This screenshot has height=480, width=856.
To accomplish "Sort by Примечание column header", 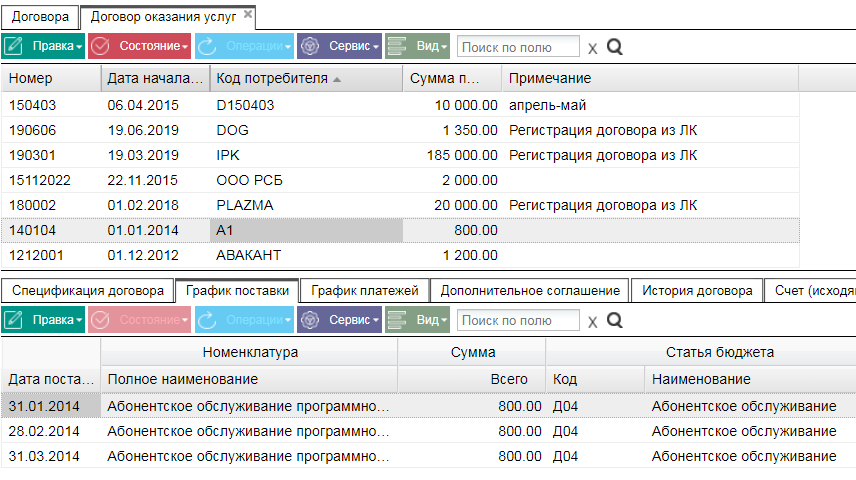I will tap(650, 78).
